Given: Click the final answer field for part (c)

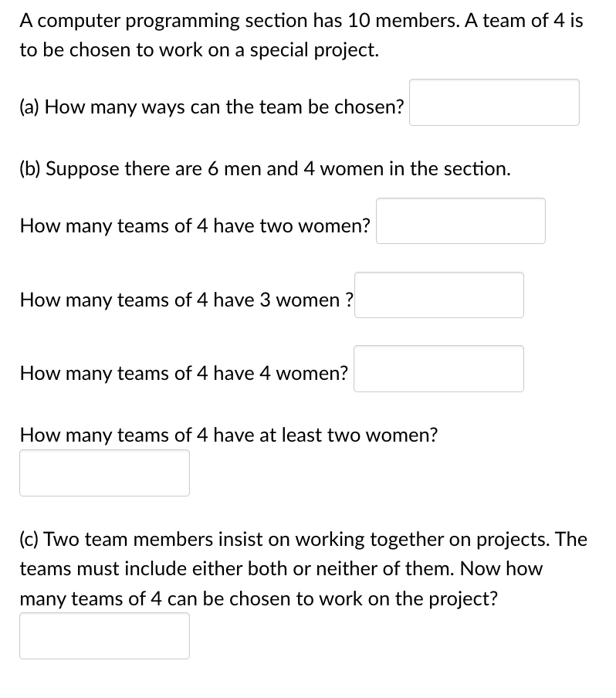Looking at the screenshot, I should click(x=104, y=635).
